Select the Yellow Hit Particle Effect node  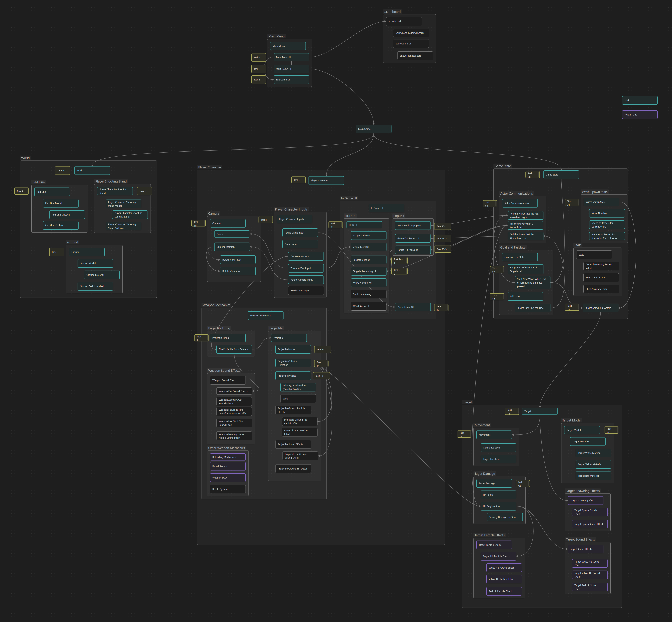(504, 579)
